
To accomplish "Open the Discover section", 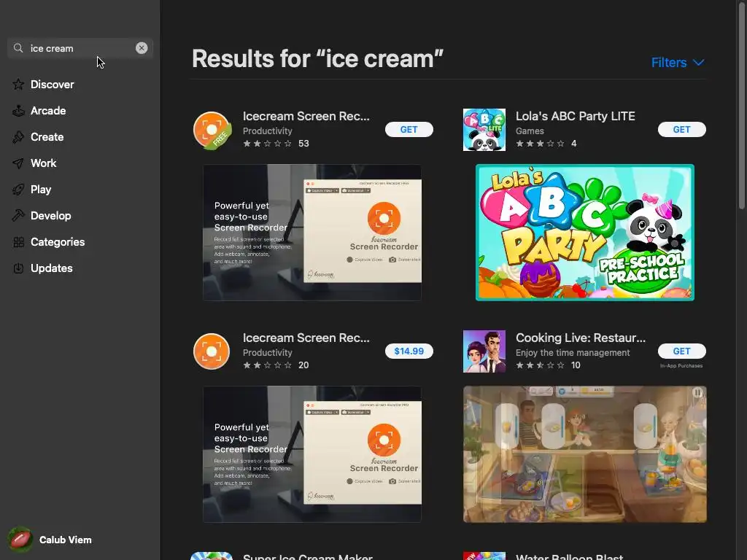I will [53, 85].
